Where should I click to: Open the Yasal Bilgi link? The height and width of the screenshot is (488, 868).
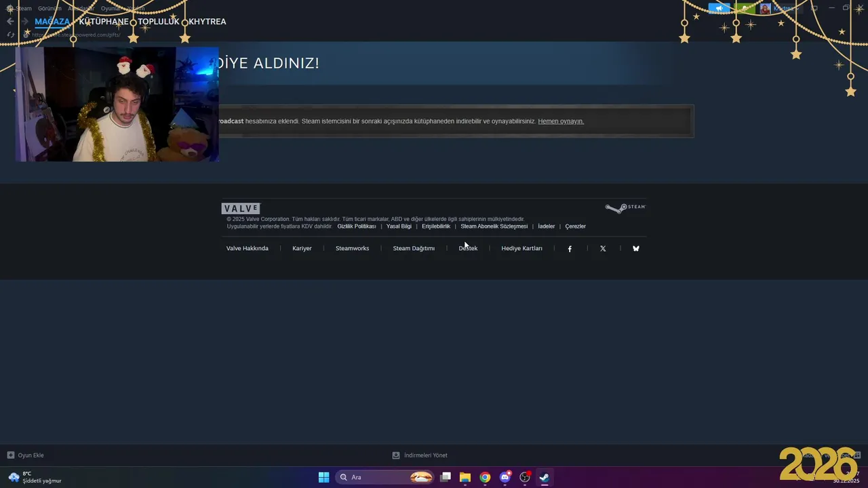click(x=399, y=226)
